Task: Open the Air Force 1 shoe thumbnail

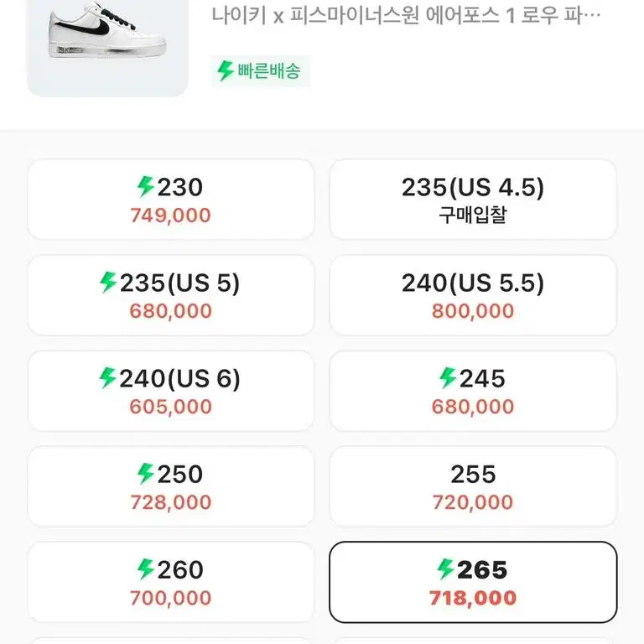Action: tap(107, 46)
